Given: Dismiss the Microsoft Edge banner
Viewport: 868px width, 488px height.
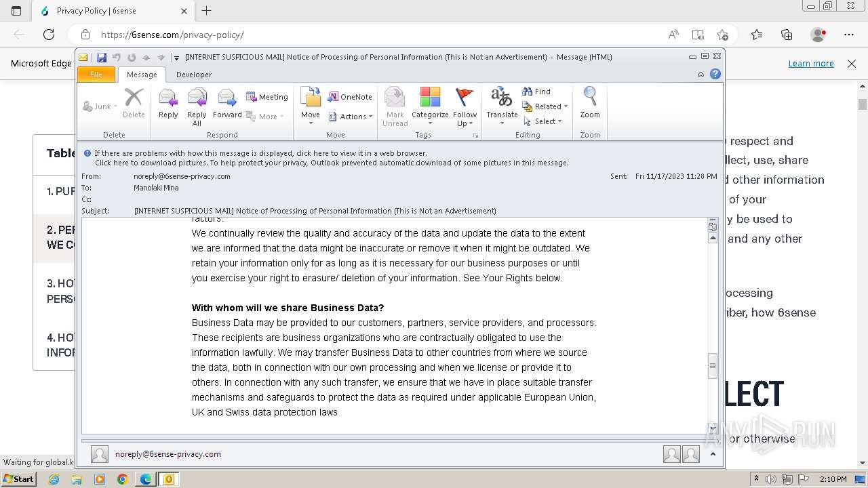Looking at the screenshot, I should pos(852,63).
